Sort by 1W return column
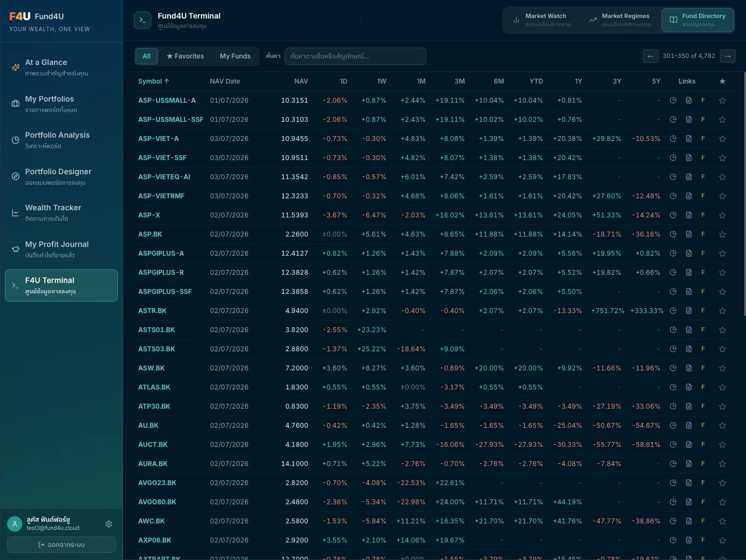The image size is (746, 560). (x=382, y=81)
